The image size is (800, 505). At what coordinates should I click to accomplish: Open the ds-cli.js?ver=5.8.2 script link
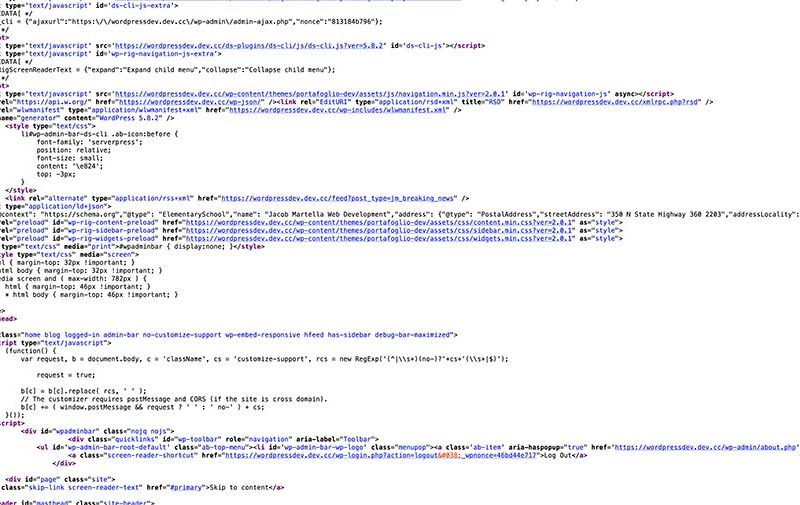(x=248, y=45)
